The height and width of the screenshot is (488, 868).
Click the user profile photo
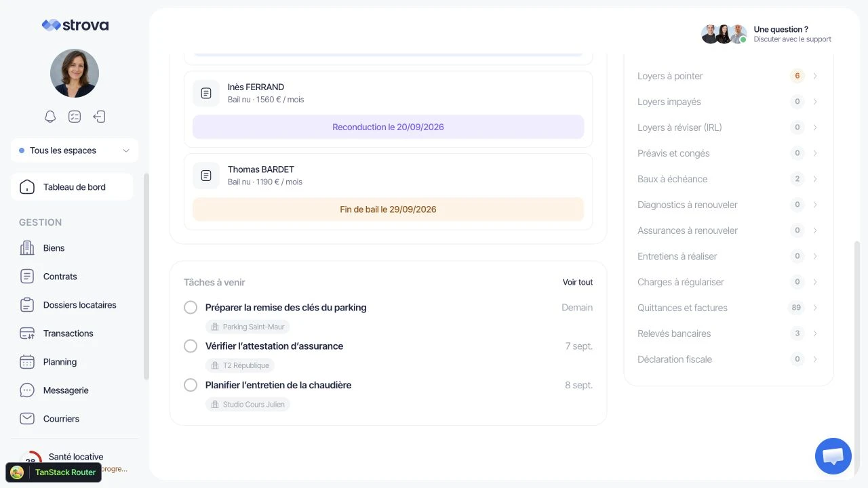pyautogui.click(x=75, y=73)
